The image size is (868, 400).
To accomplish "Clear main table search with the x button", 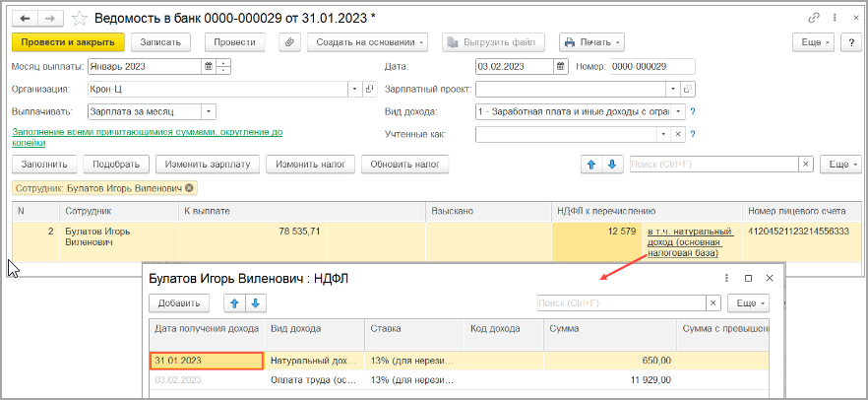I will pyautogui.click(x=805, y=165).
